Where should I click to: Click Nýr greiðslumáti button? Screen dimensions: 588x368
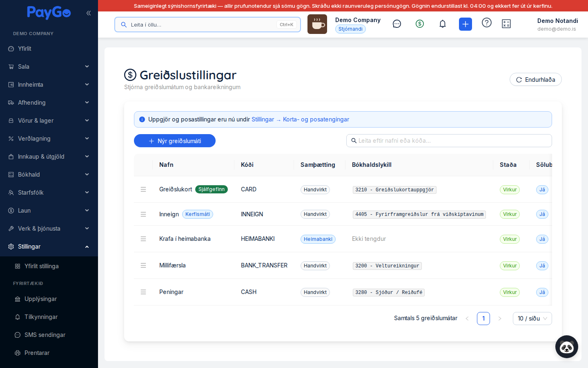[175, 141]
